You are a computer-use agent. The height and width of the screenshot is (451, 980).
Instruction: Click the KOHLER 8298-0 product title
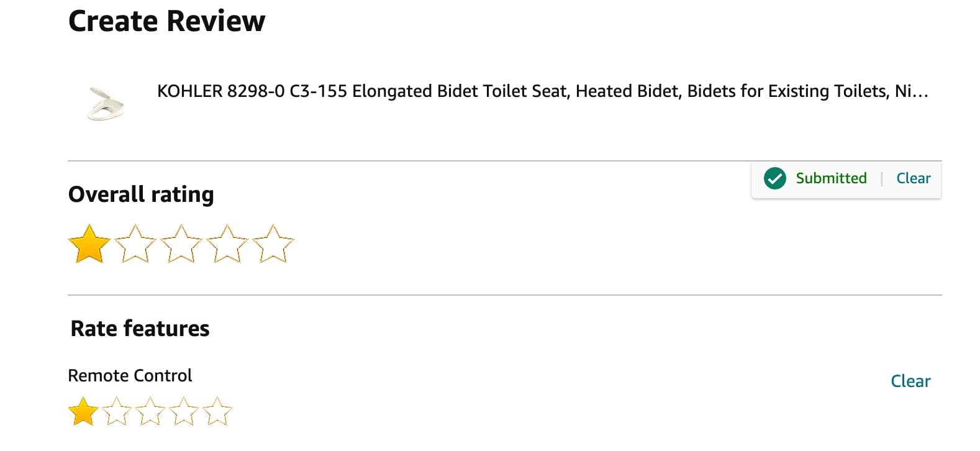[x=542, y=91]
